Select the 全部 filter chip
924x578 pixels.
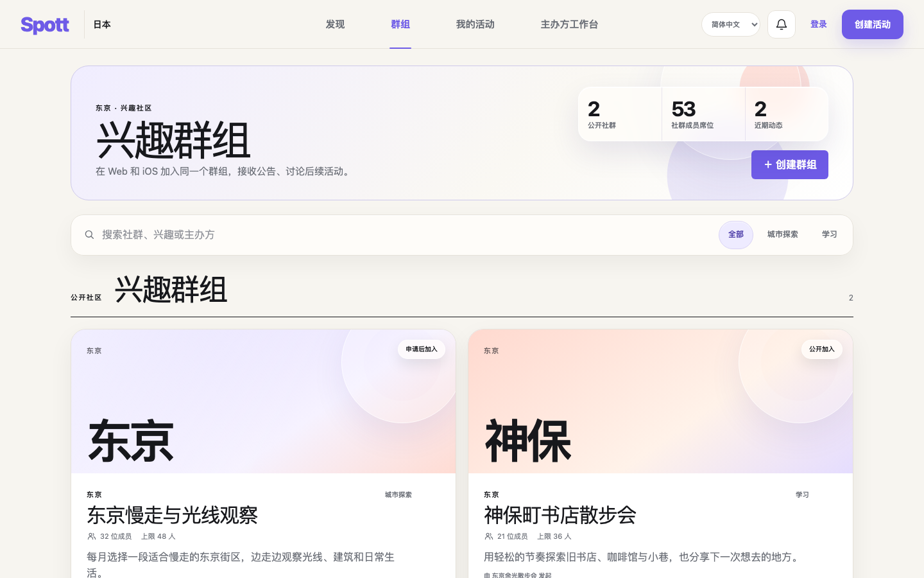[x=736, y=234]
